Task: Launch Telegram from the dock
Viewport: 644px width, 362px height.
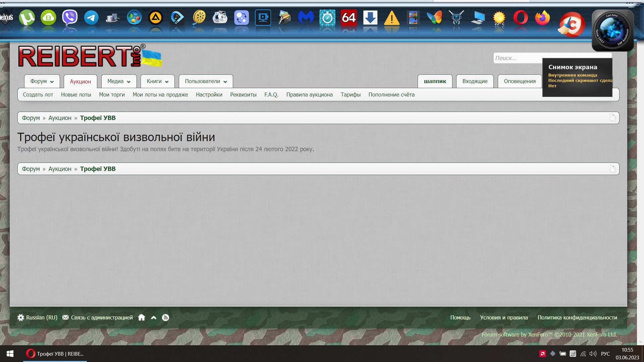Action: pyautogui.click(x=91, y=17)
